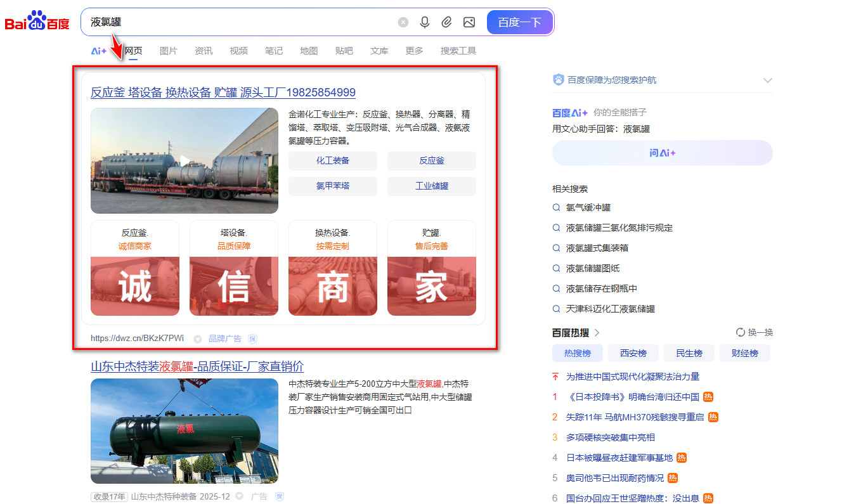Click related search 液氯储罐图纸

point(592,268)
